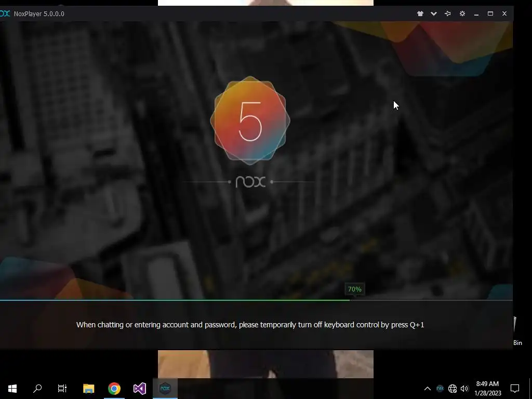
Task: Open the Windows notification center
Action: point(515,389)
